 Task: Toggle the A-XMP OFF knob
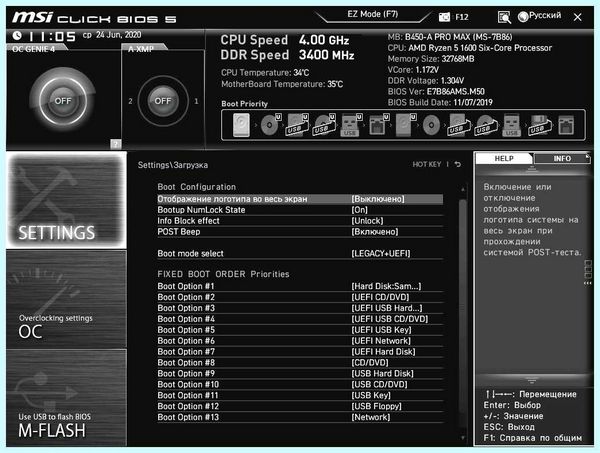[163, 101]
